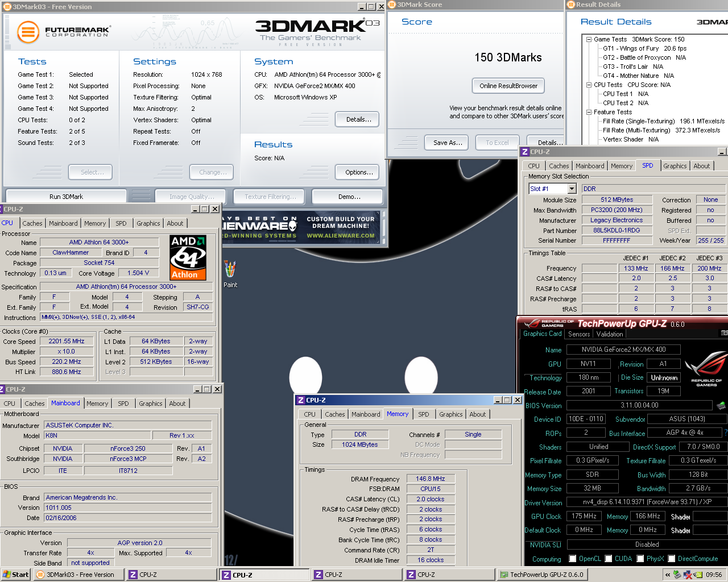The image size is (728, 582).
Task: Show hidden system tray icons arrow
Action: (667, 575)
